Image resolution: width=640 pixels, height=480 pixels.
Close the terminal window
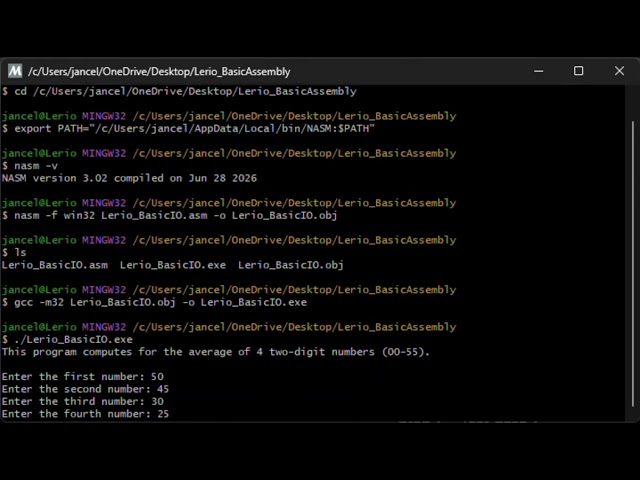click(619, 71)
